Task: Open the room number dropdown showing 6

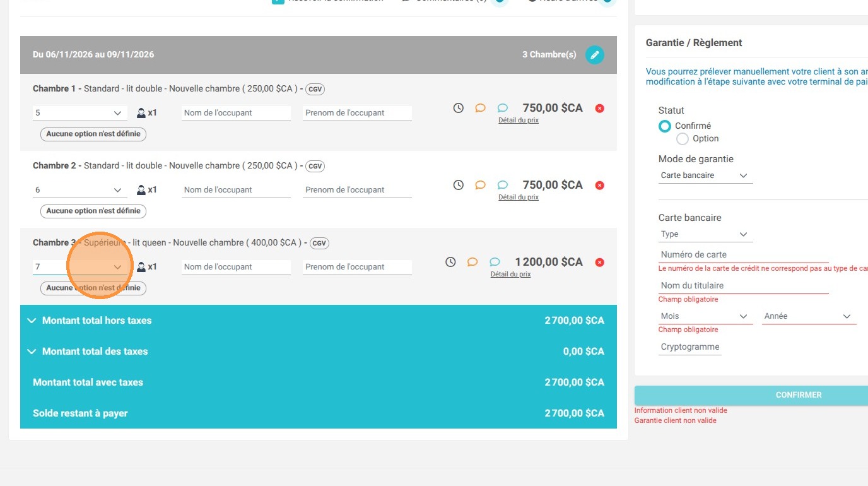Action: [x=79, y=190]
